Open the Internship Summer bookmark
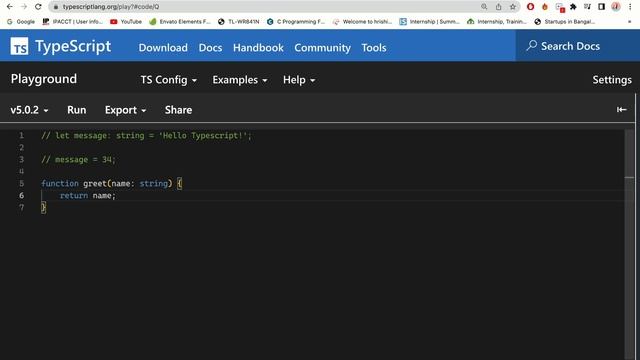The image size is (640, 360). click(429, 22)
